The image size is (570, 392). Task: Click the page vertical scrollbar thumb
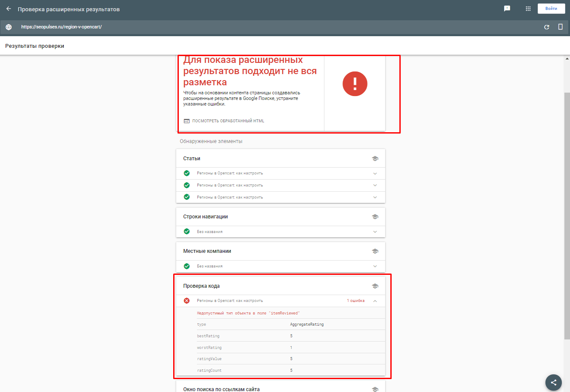click(x=567, y=215)
